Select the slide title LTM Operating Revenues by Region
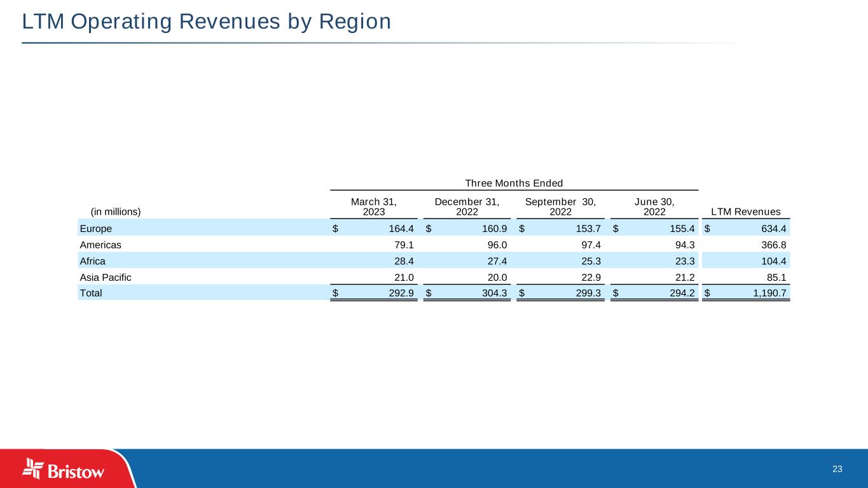868x488 pixels. point(206,22)
